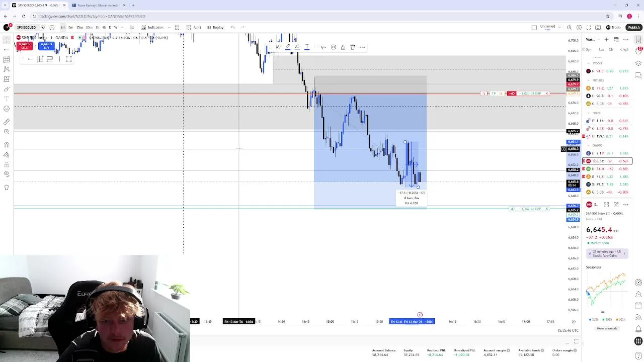Open the SPX500USD symbol search
The height and width of the screenshot is (362, 644).
(26, 27)
